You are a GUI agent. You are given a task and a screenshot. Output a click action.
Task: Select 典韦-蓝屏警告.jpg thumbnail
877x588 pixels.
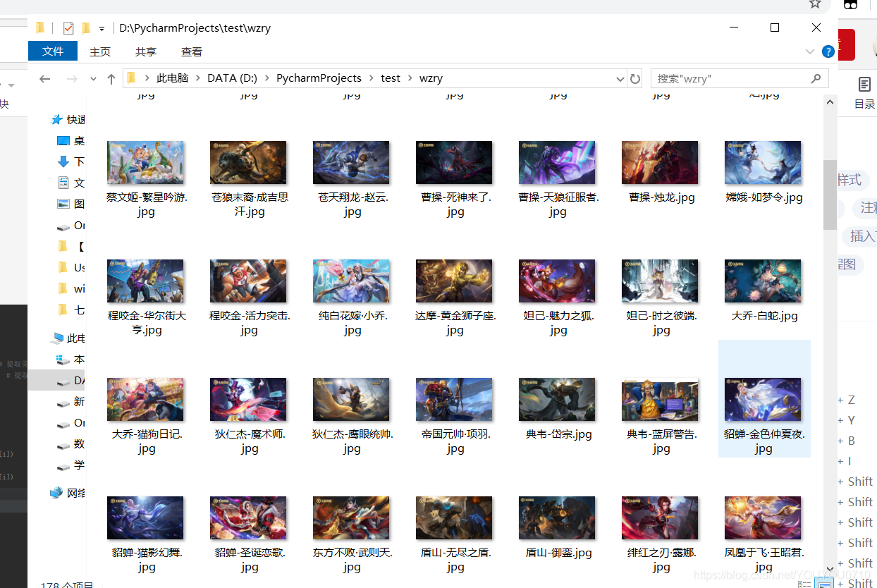point(660,400)
